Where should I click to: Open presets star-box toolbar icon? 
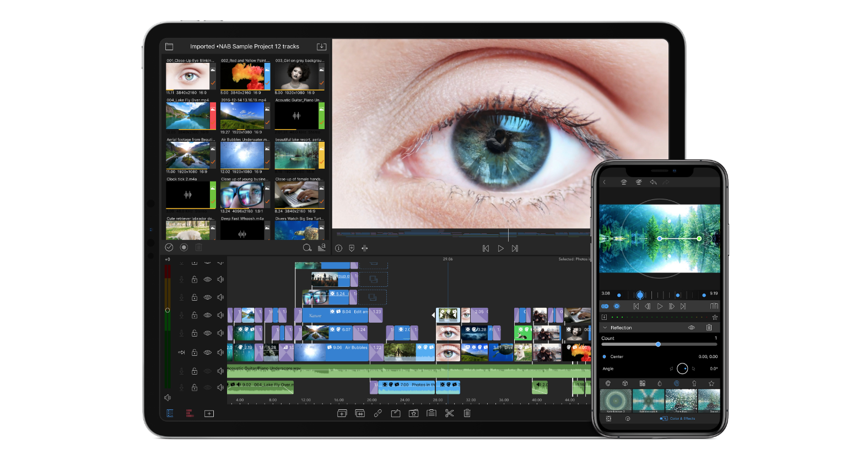[x=413, y=413]
